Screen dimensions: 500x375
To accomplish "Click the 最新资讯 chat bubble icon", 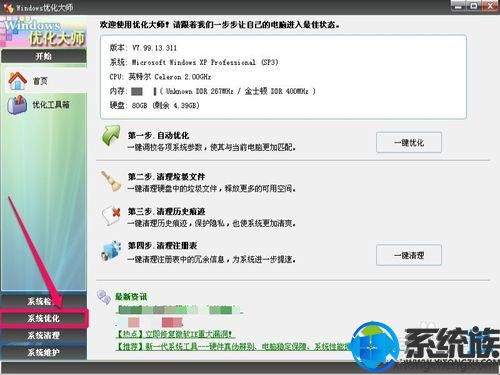I will click(x=104, y=297).
